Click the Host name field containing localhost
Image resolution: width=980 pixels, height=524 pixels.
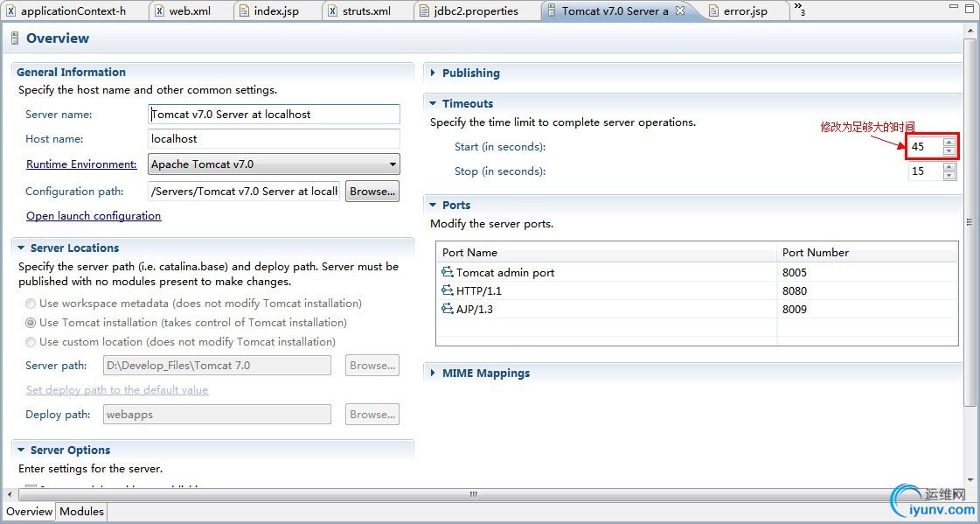coord(274,139)
